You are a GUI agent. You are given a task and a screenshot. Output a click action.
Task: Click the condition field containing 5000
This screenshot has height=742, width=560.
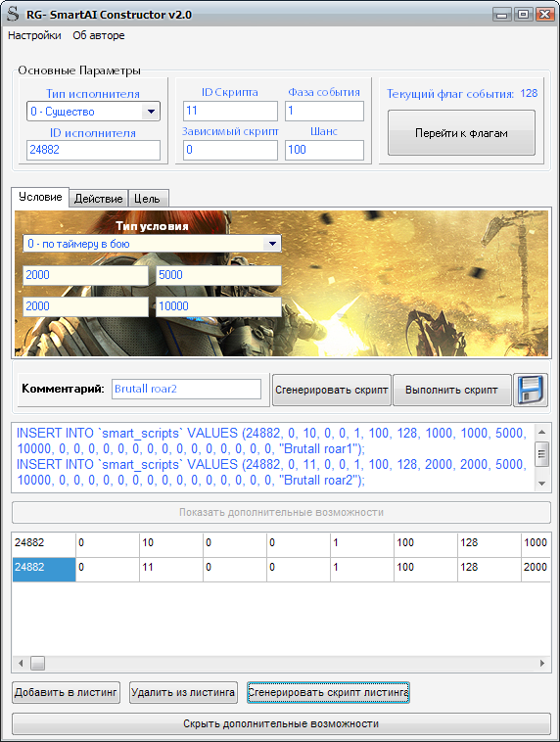[x=218, y=275]
